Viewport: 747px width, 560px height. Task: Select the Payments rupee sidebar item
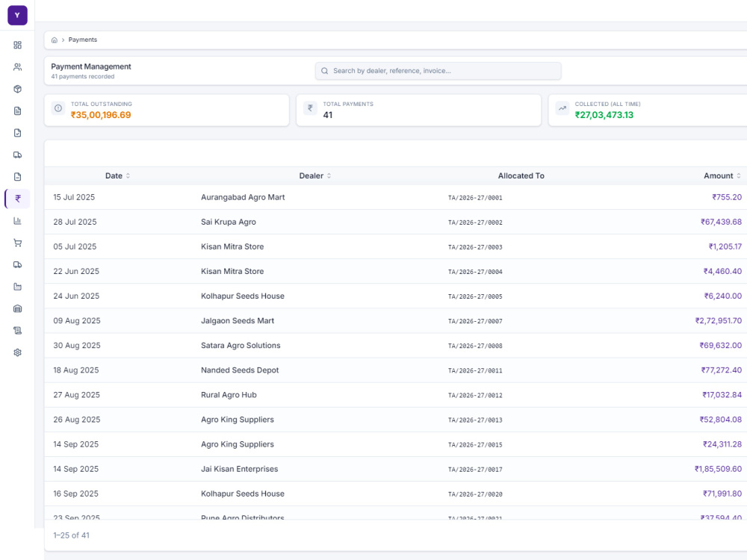coord(18,199)
